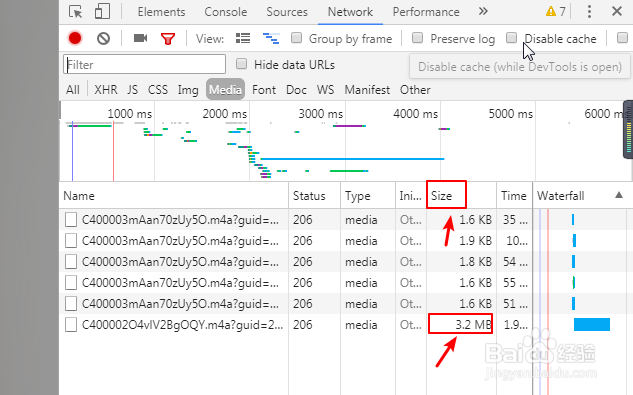This screenshot has height=395, width=633.
Task: Switch to the Console tab
Action: coord(226,12)
